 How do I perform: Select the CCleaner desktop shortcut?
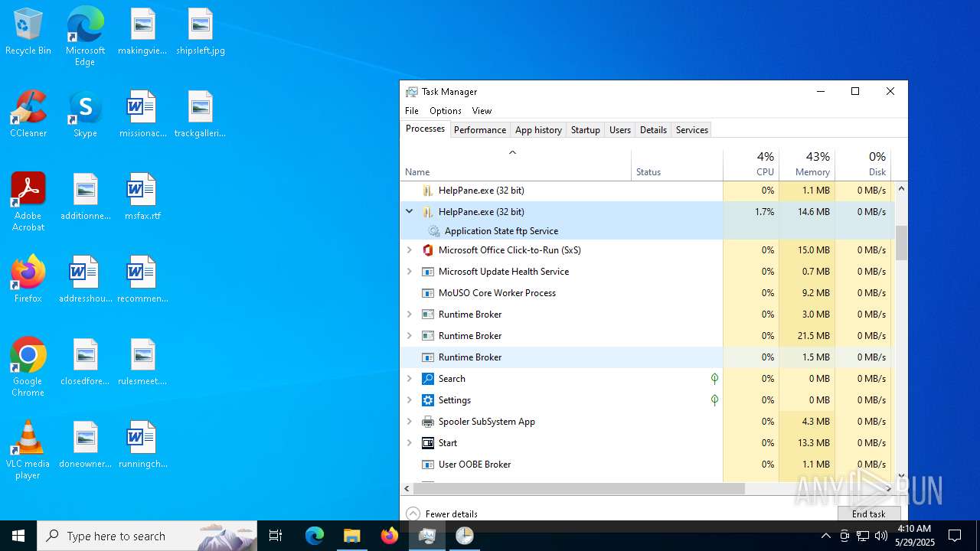28,115
